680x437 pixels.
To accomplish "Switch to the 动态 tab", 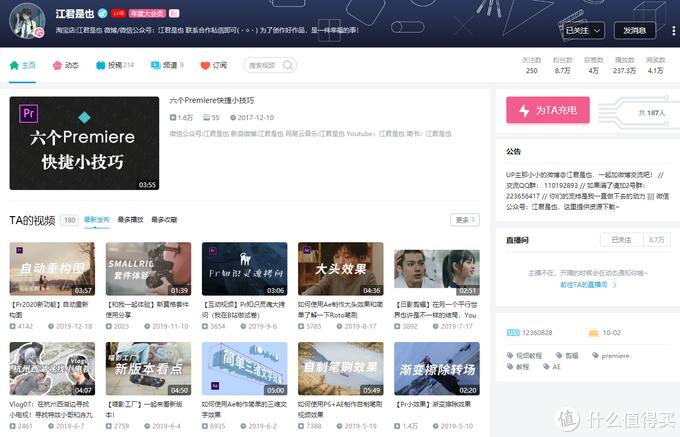I will [x=65, y=65].
